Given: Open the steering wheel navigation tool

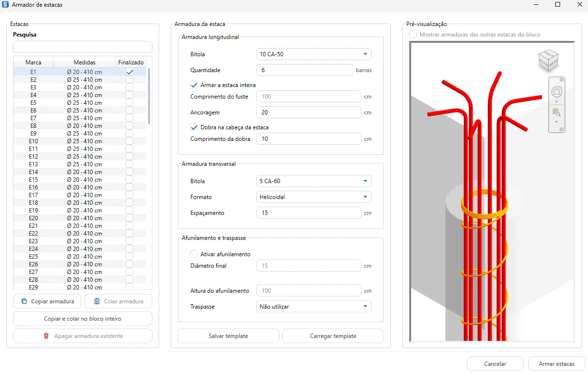Looking at the screenshot, I should [x=556, y=92].
